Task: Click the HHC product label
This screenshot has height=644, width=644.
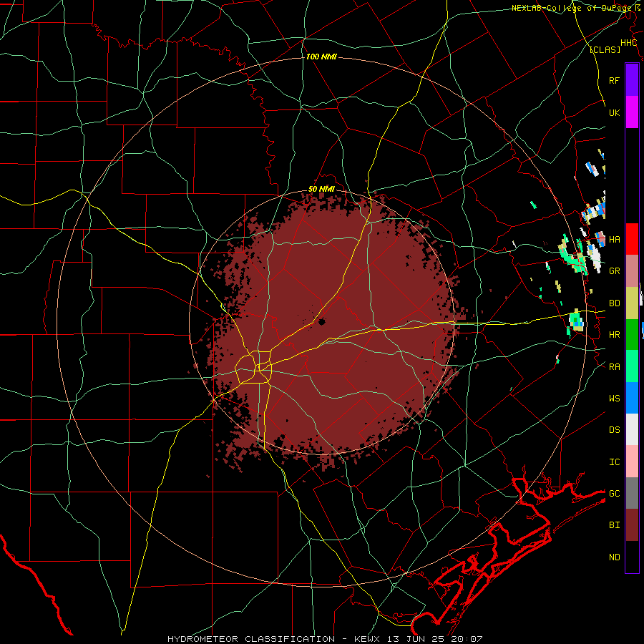Action: tap(628, 43)
